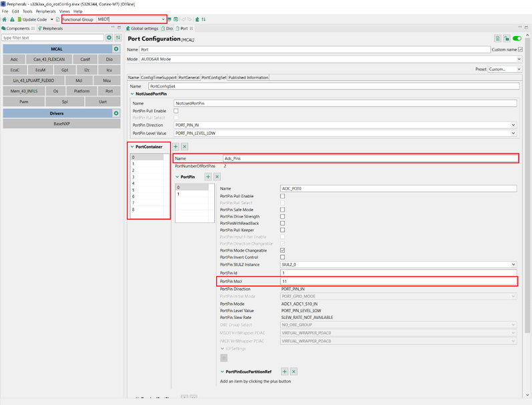Select the ConfigTimeSupport tab
The width and height of the screenshot is (532, 405).
(158, 77)
